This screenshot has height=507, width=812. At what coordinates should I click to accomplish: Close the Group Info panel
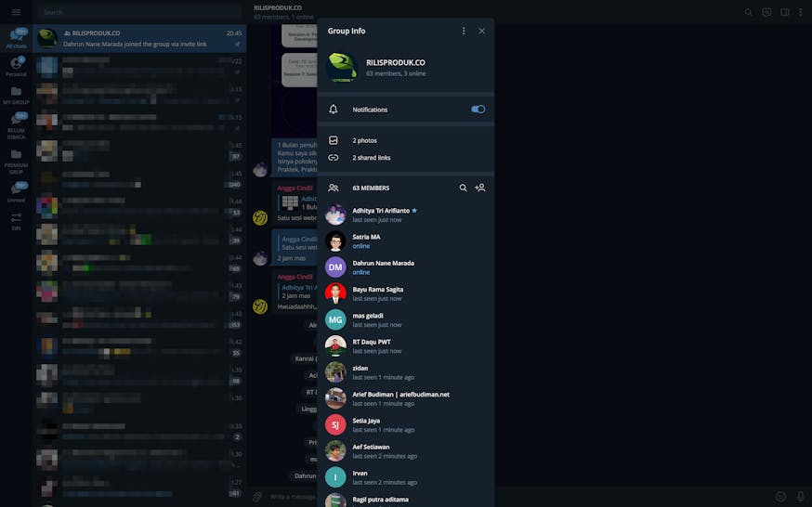tap(481, 31)
